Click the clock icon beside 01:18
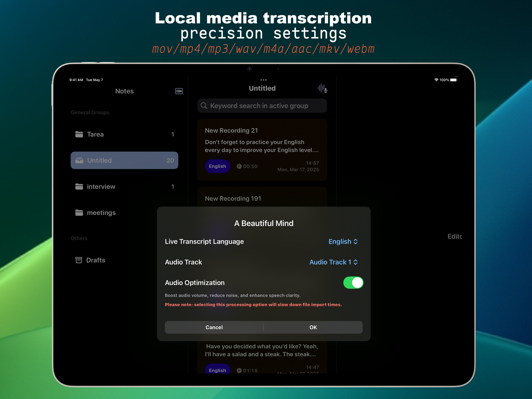Screen dimensions: 532x399 [239, 370]
